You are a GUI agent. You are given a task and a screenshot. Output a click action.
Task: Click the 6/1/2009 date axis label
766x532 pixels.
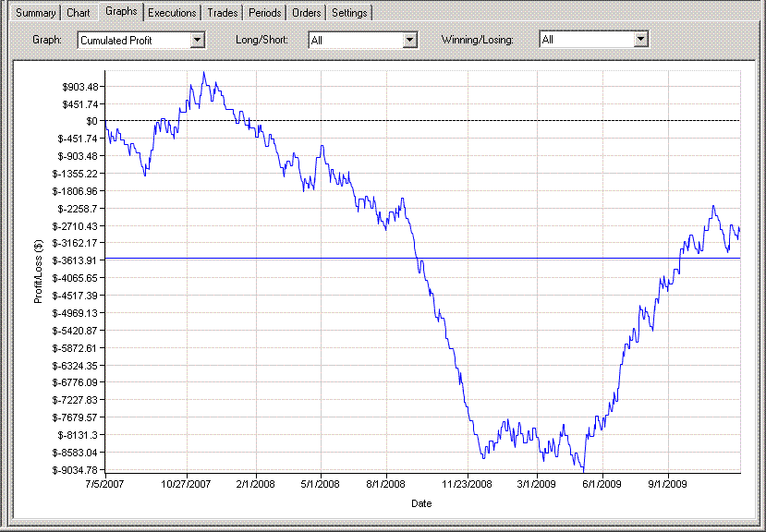coord(601,483)
